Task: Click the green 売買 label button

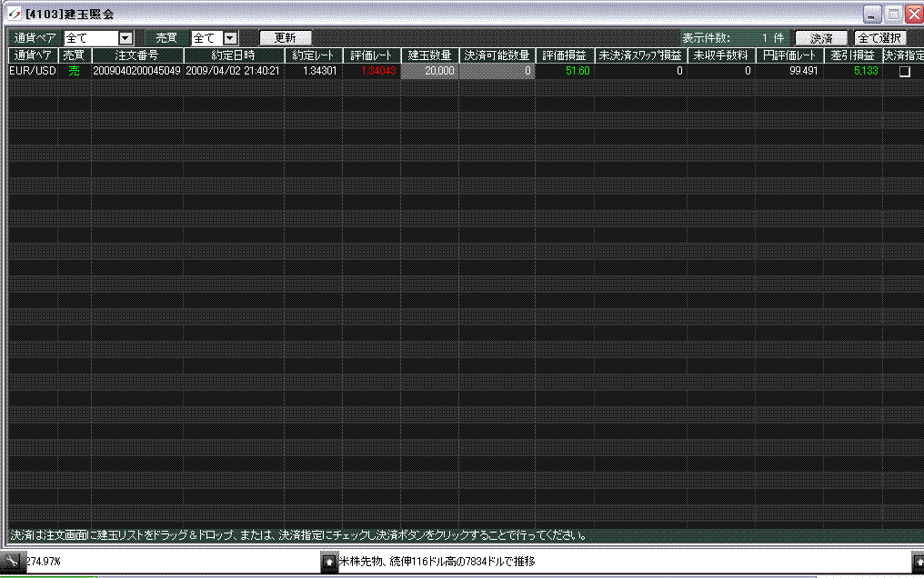Action: click(165, 38)
